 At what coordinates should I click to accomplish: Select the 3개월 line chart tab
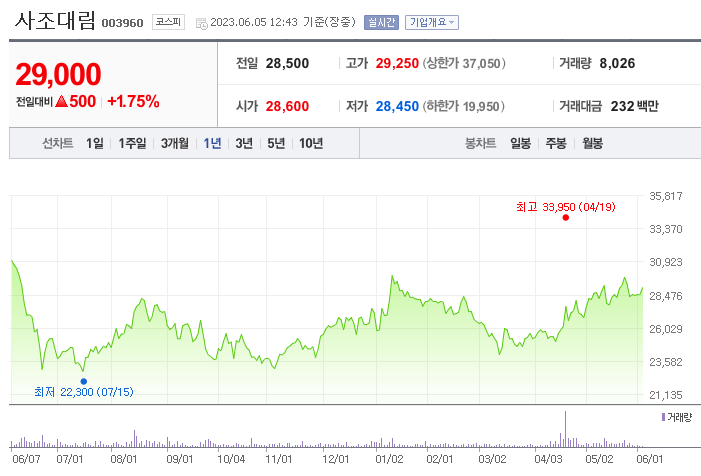(x=174, y=143)
